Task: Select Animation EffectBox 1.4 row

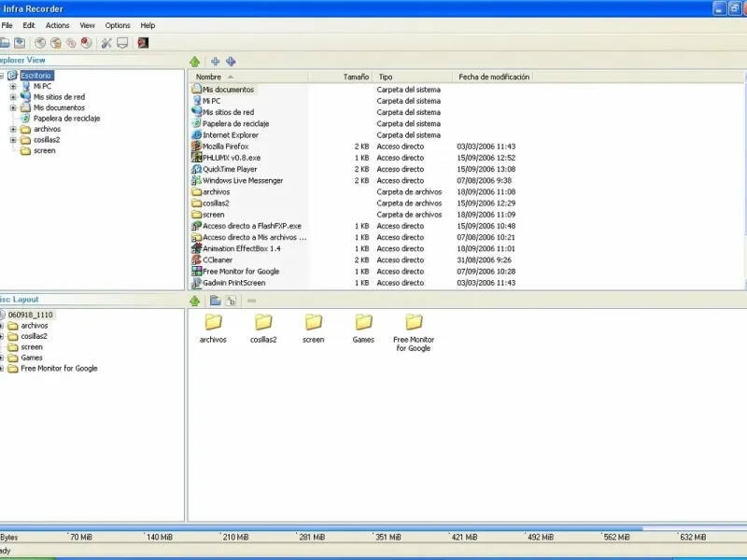Action: pos(242,248)
